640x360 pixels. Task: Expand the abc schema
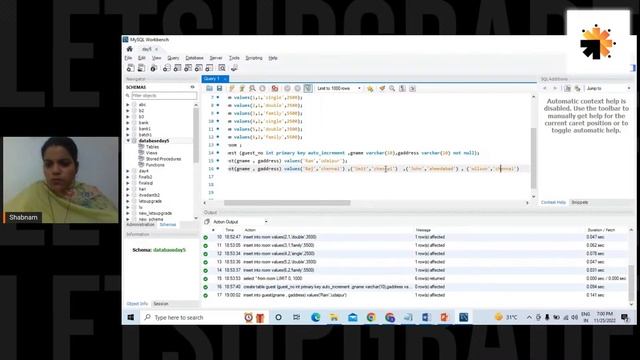tap(128, 105)
